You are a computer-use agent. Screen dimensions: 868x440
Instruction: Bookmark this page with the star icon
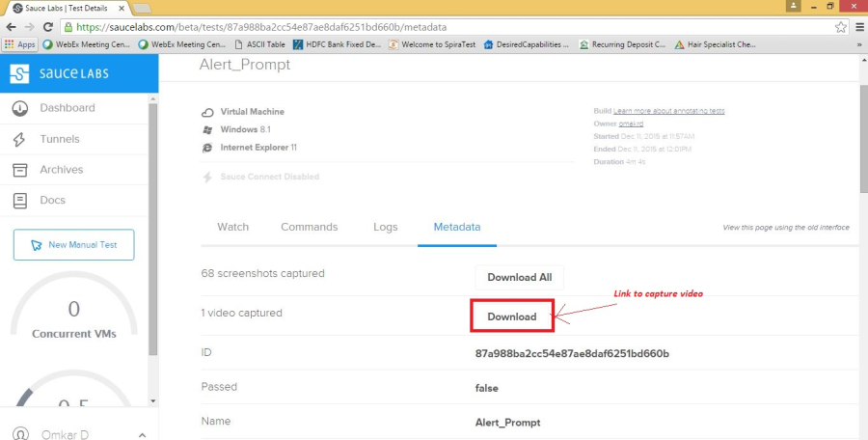pyautogui.click(x=840, y=27)
